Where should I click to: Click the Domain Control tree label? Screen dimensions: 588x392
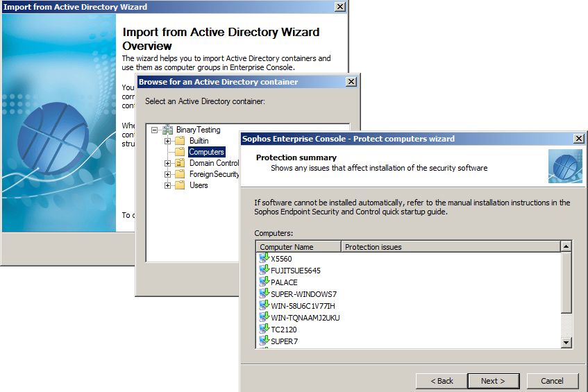(x=214, y=163)
